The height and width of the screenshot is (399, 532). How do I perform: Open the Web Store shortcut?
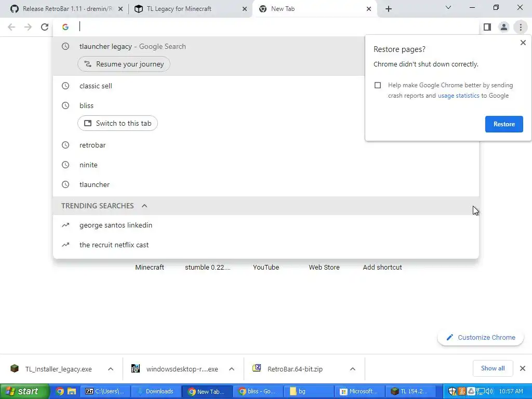click(324, 268)
